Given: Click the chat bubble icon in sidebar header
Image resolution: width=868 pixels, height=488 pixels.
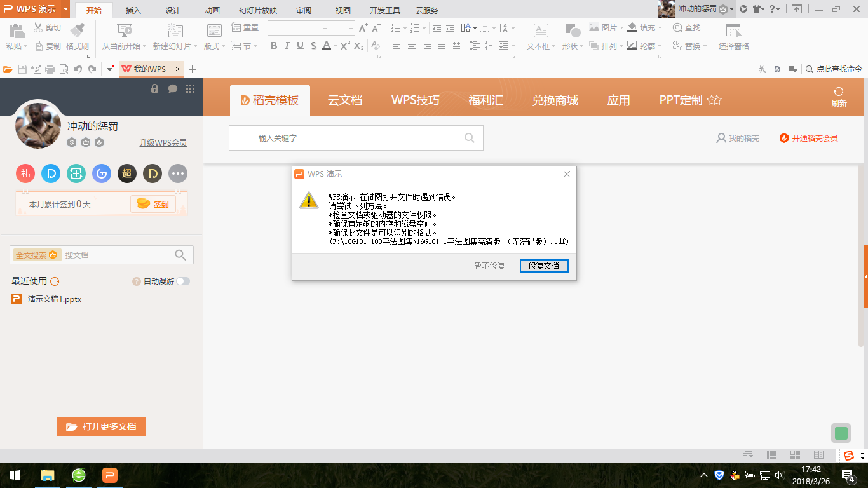Looking at the screenshot, I should pos(172,89).
